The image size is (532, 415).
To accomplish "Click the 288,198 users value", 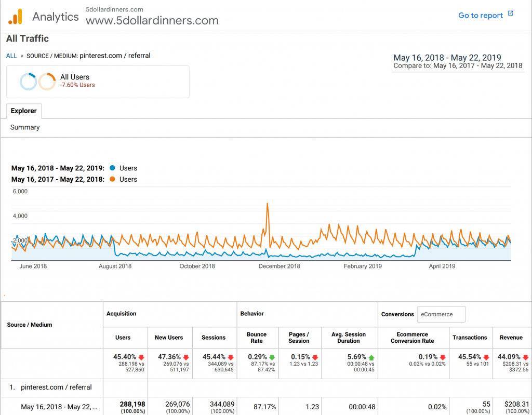I will (x=132, y=405).
